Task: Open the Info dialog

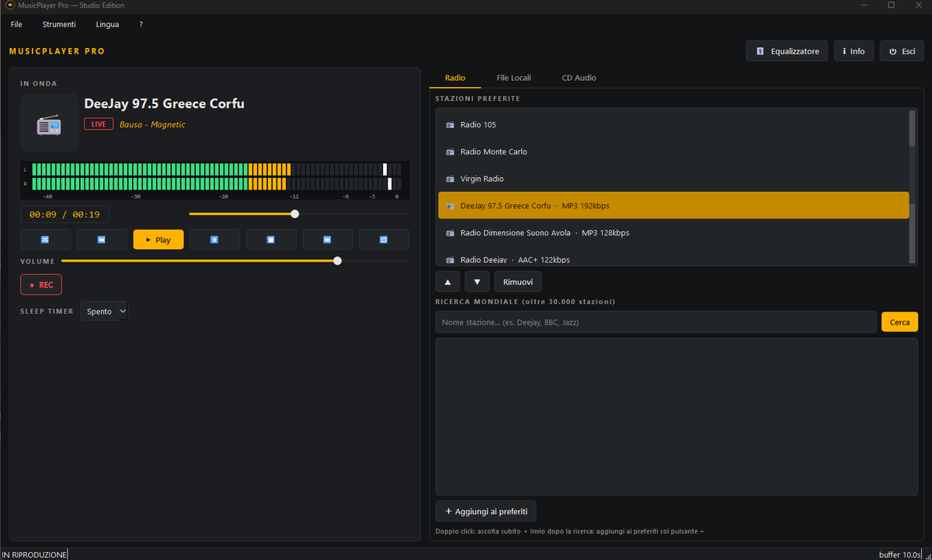Action: click(x=854, y=51)
